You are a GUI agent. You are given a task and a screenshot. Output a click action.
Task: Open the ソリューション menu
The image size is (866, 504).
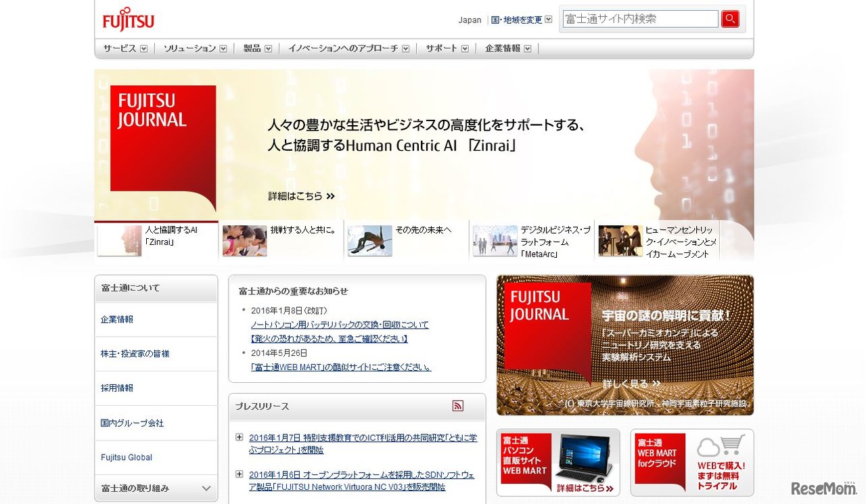pyautogui.click(x=195, y=49)
